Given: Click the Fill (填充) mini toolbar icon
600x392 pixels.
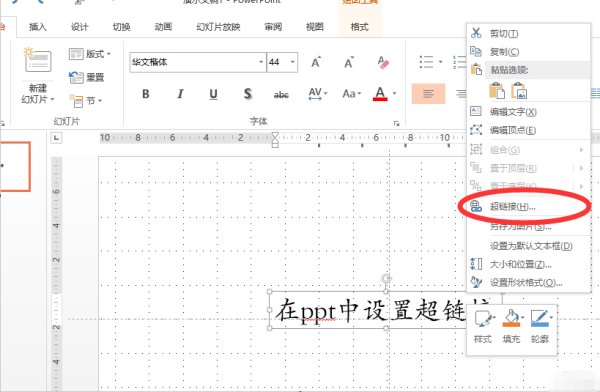Looking at the screenshot, I should coord(512,326).
